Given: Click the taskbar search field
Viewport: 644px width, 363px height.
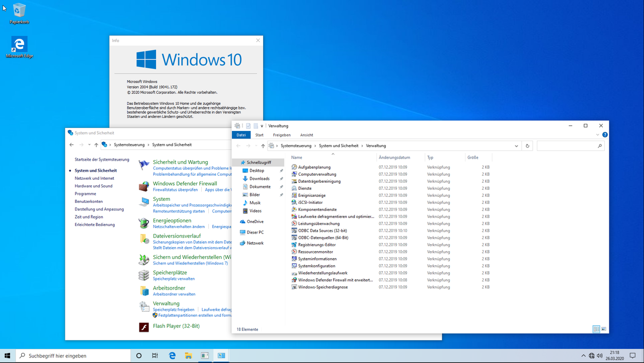Looking at the screenshot, I should pos(73,355).
